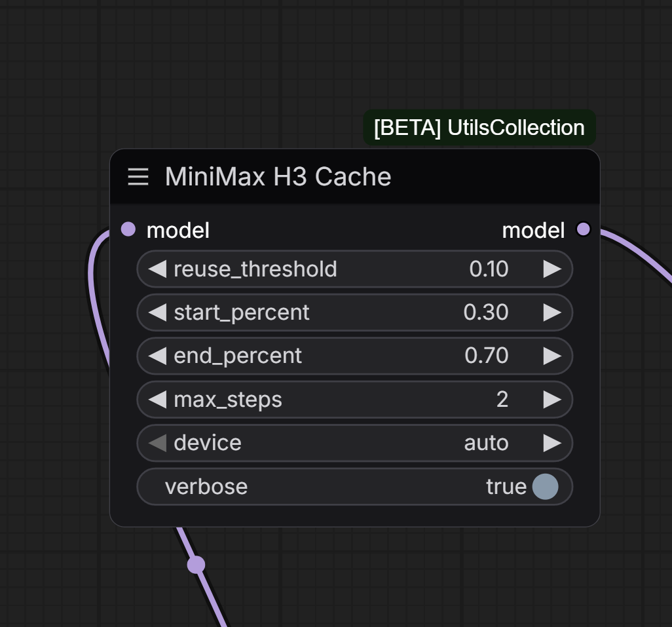Increase reuse_threshold with right arrow
Screen dimensions: 672x627
tap(552, 269)
